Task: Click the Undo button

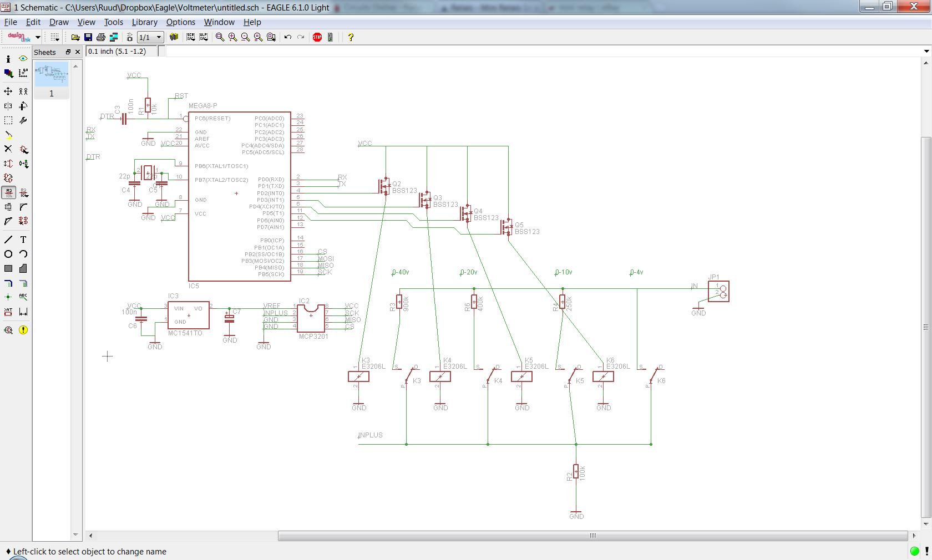Action: click(x=287, y=37)
